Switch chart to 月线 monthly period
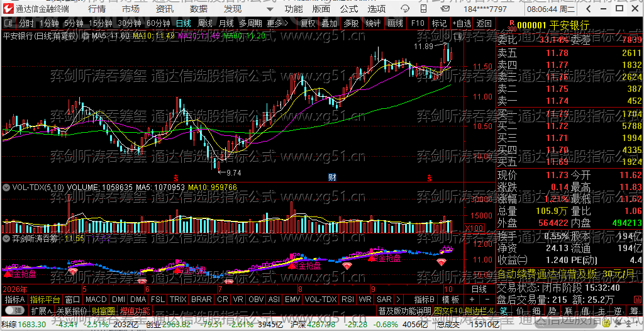Image resolution: width=644 pixels, height=331 pixels. point(226,23)
